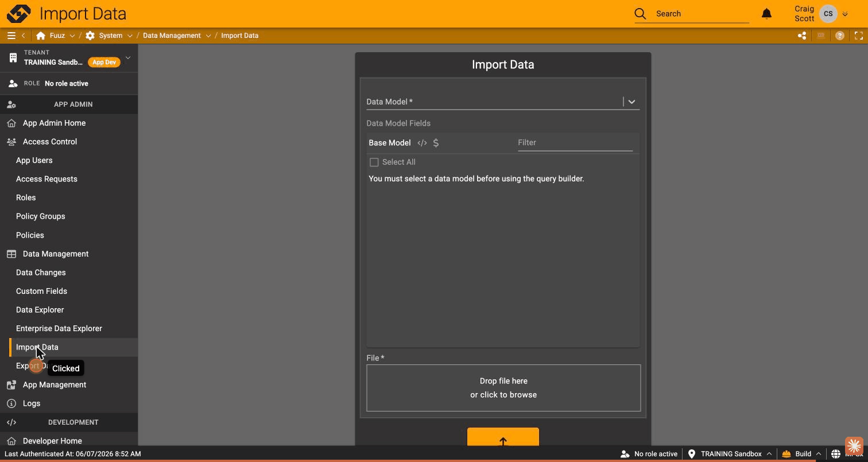Screen dimensions: 868x462
Task: Click the search magnifier icon
Action: click(x=640, y=14)
